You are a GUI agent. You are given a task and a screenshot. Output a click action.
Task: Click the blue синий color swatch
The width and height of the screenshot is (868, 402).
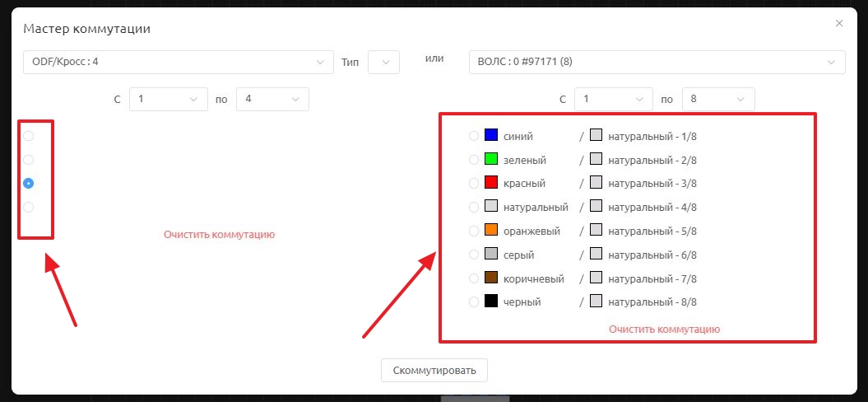(491, 135)
